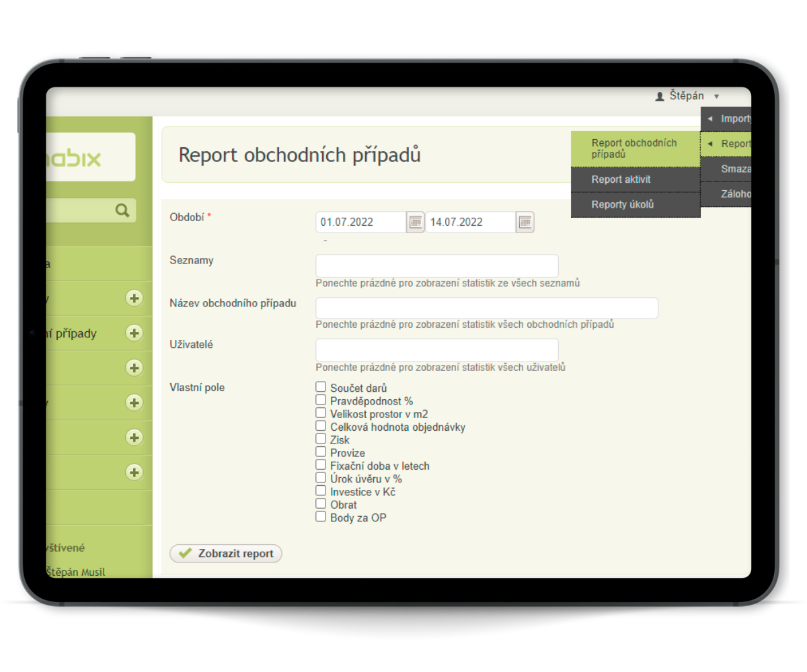Tick Celková hodnota objednávky checkbox

coord(321,426)
